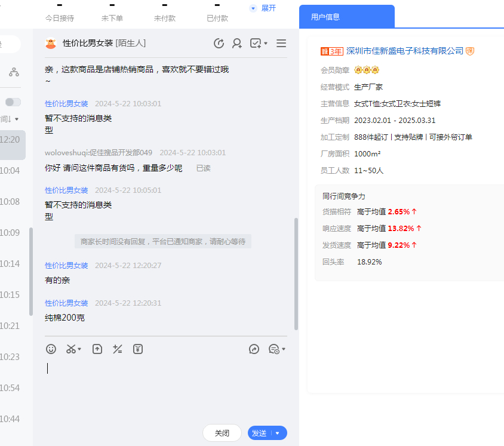The image size is (504, 446).
Task: Click the 关闭 button
Action: [x=222, y=433]
